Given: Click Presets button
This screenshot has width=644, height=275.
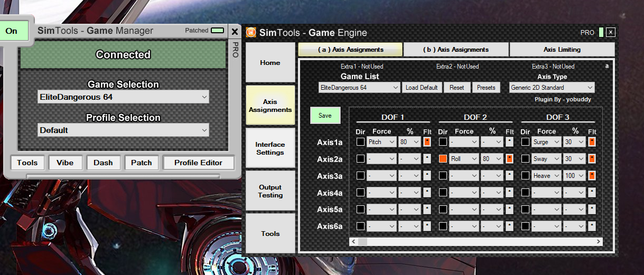Looking at the screenshot, I should coord(487,88).
